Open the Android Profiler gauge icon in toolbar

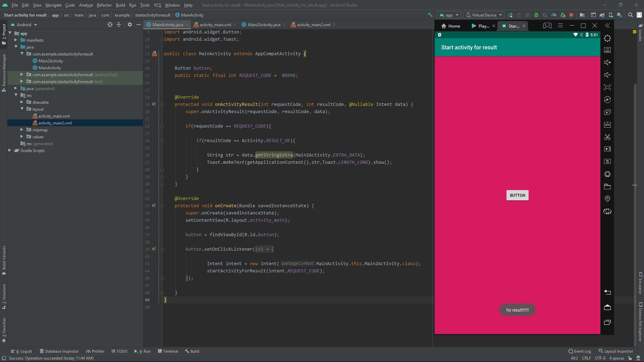click(553, 15)
